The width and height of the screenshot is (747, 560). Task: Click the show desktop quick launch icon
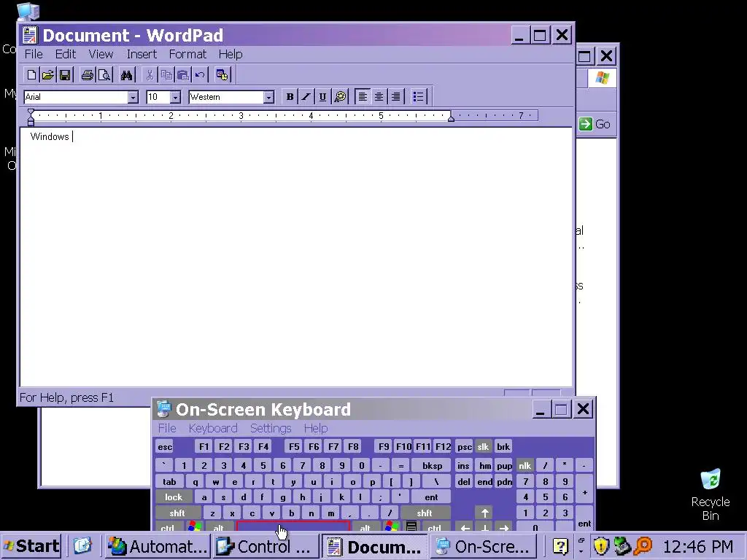click(82, 545)
